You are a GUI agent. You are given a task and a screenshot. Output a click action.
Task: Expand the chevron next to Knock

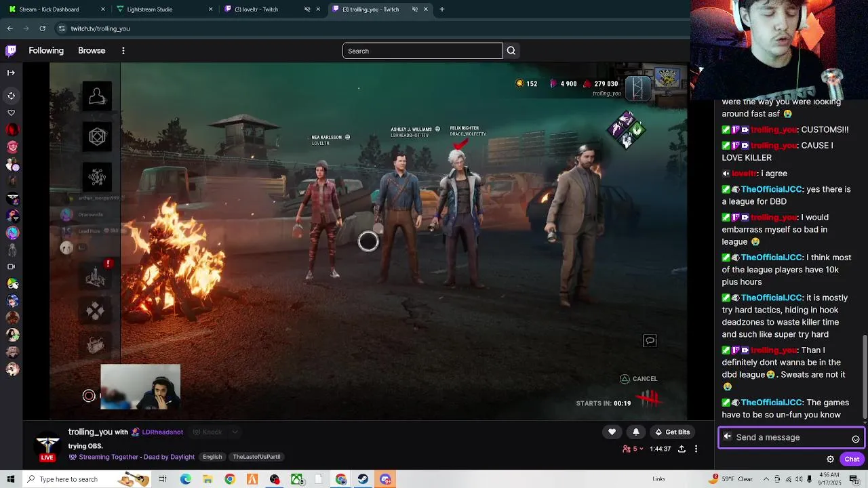click(235, 432)
